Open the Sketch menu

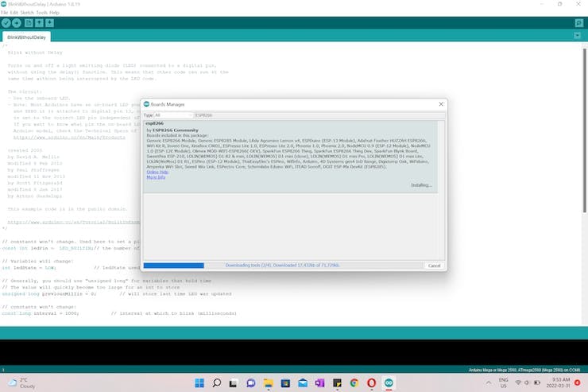pos(27,13)
